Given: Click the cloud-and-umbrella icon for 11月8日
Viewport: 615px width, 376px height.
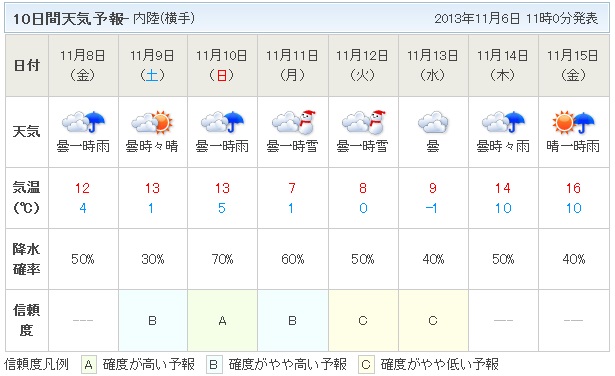Looking at the screenshot, I should click(83, 122).
